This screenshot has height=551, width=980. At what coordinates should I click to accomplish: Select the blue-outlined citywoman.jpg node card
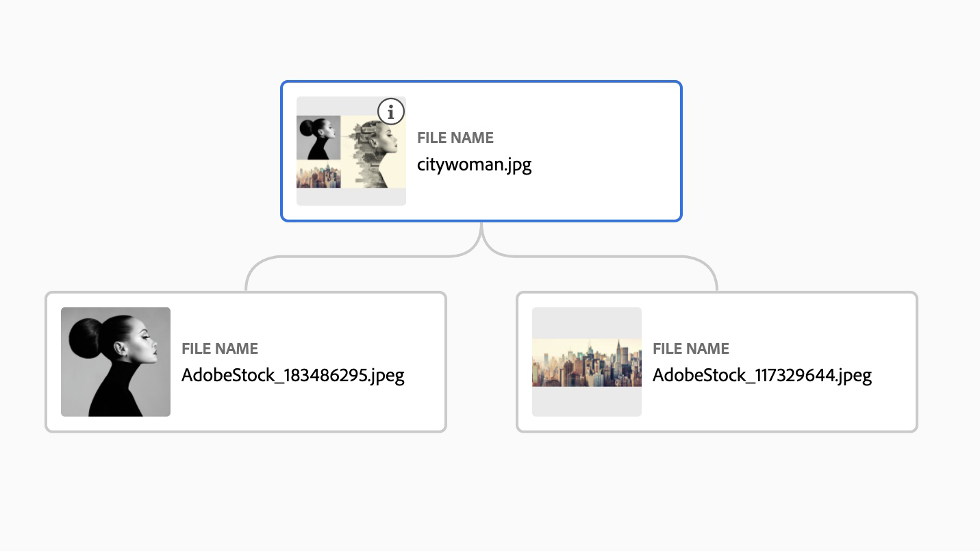click(x=481, y=151)
